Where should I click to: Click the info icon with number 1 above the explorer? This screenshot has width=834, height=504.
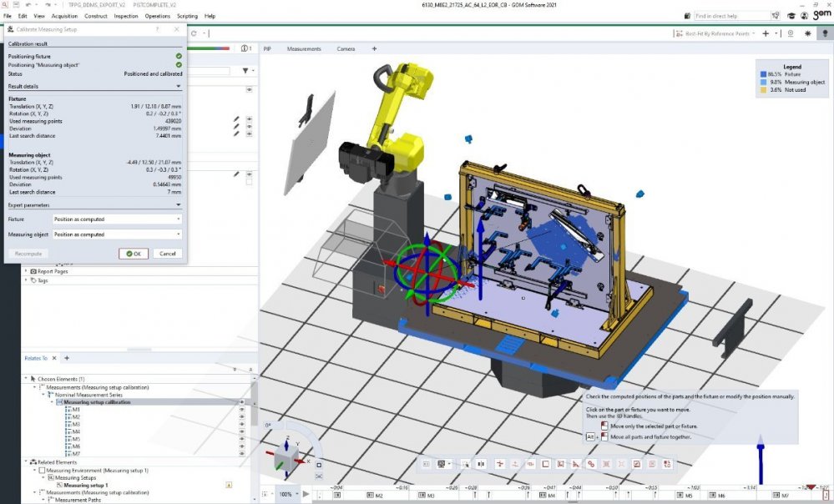pos(245,48)
